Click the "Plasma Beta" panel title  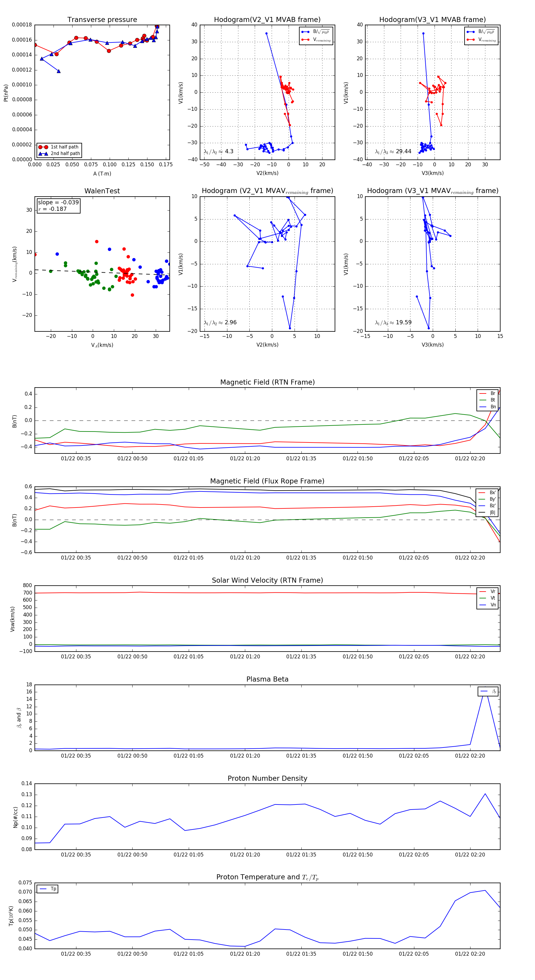pos(267,679)
